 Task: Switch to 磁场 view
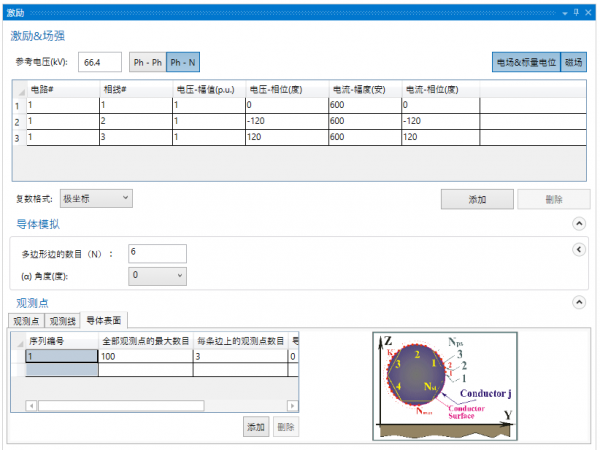point(574,62)
